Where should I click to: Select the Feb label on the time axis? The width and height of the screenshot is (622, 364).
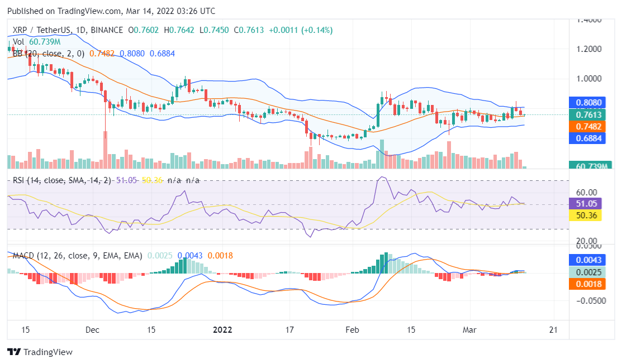[x=352, y=330]
